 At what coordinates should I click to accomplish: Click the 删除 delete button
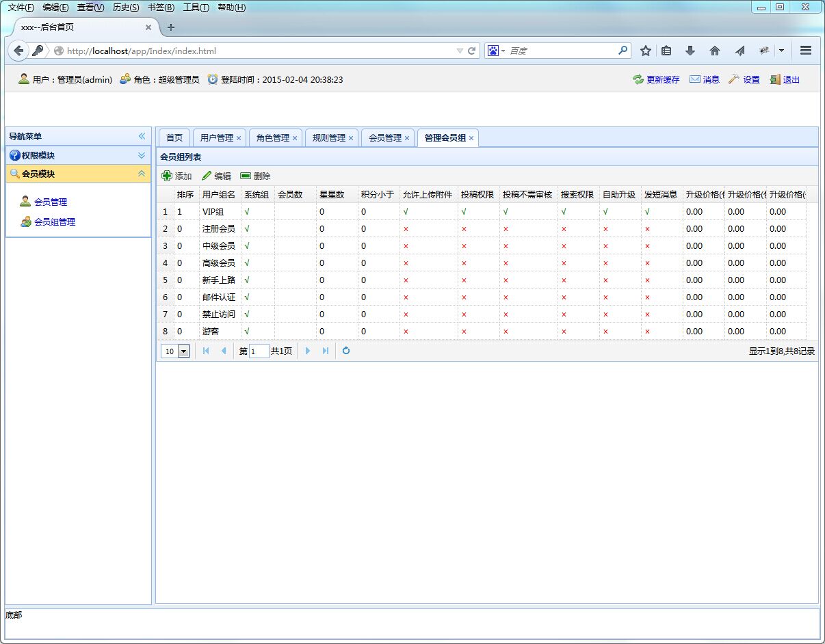(255, 176)
